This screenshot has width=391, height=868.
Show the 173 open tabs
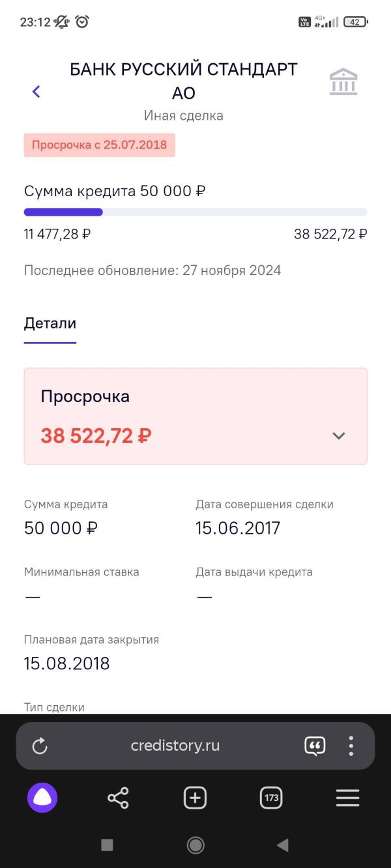tap(271, 798)
